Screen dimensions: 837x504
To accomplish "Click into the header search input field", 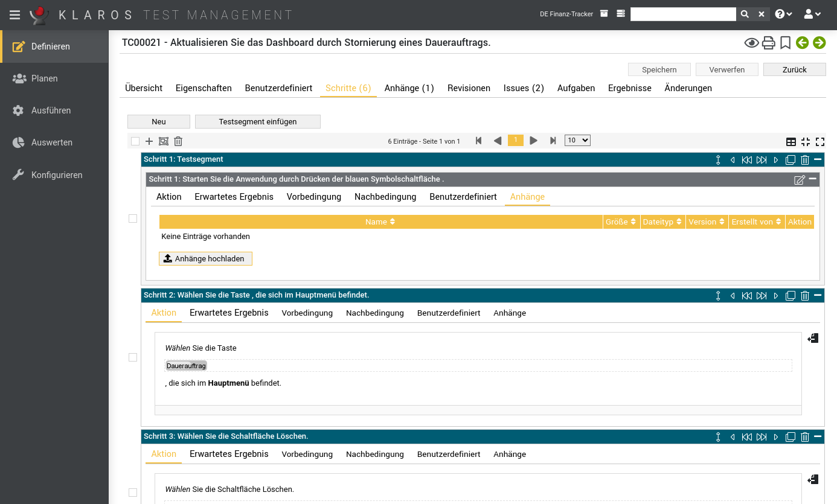I will pos(683,14).
